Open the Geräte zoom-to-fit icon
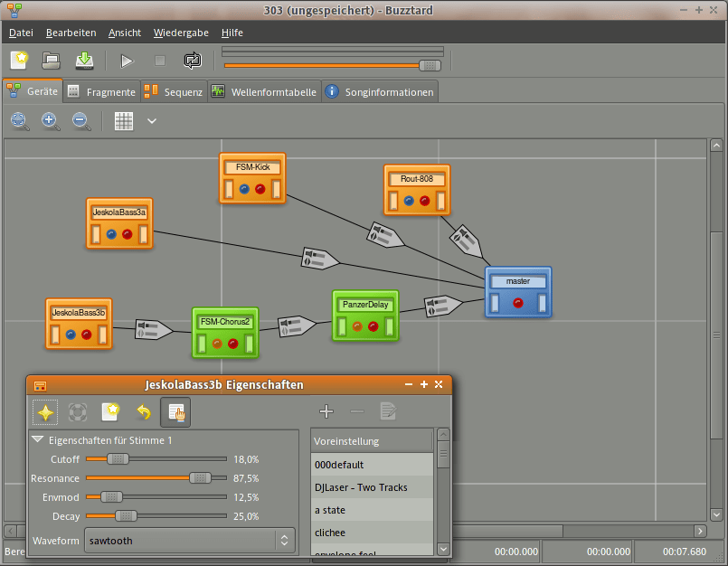728x566 pixels. click(x=19, y=120)
